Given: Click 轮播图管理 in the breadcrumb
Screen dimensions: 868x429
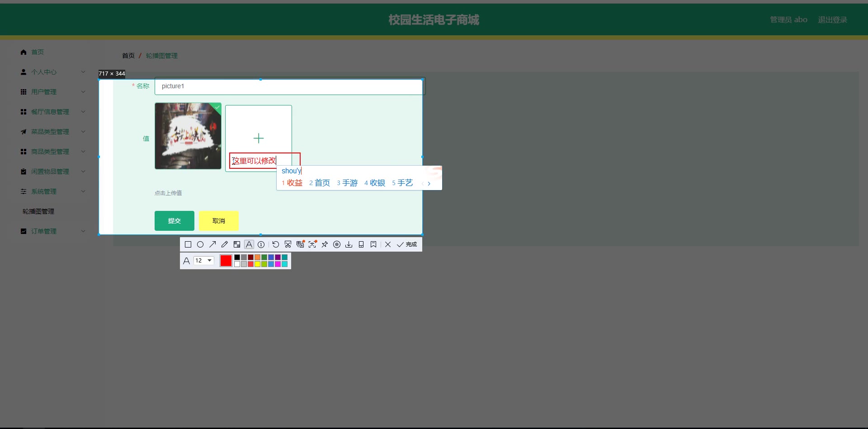Looking at the screenshot, I should (161, 56).
